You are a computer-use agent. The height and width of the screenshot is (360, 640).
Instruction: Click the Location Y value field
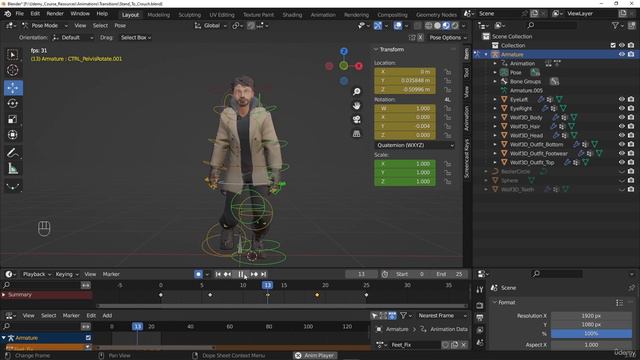[x=405, y=80]
